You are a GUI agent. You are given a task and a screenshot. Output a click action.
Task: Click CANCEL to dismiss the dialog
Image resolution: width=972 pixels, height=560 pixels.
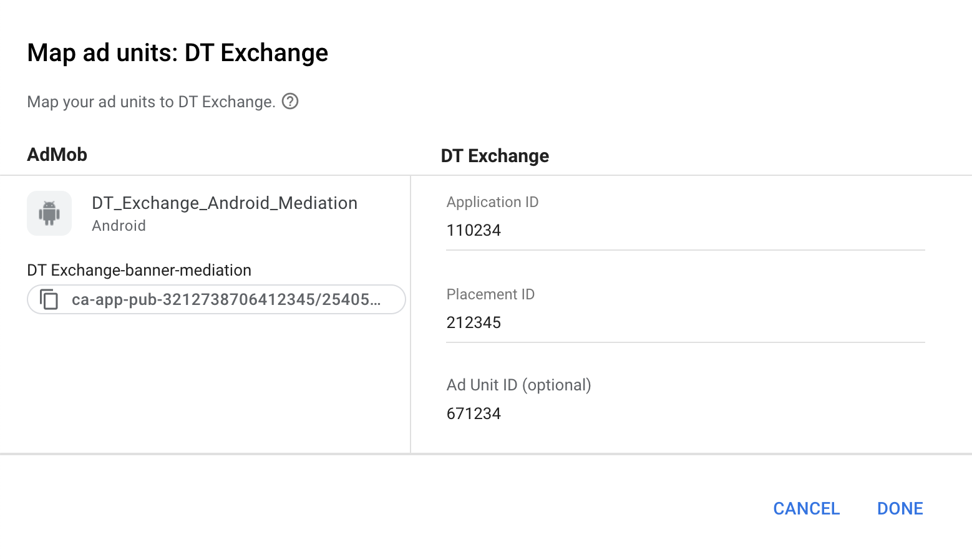[806, 508]
